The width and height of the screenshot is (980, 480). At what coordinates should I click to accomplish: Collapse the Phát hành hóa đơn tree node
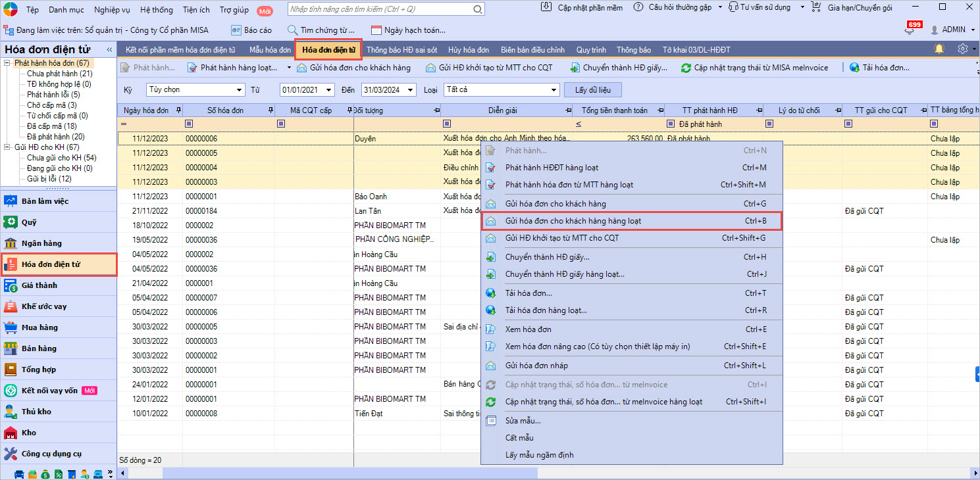[x=7, y=63]
